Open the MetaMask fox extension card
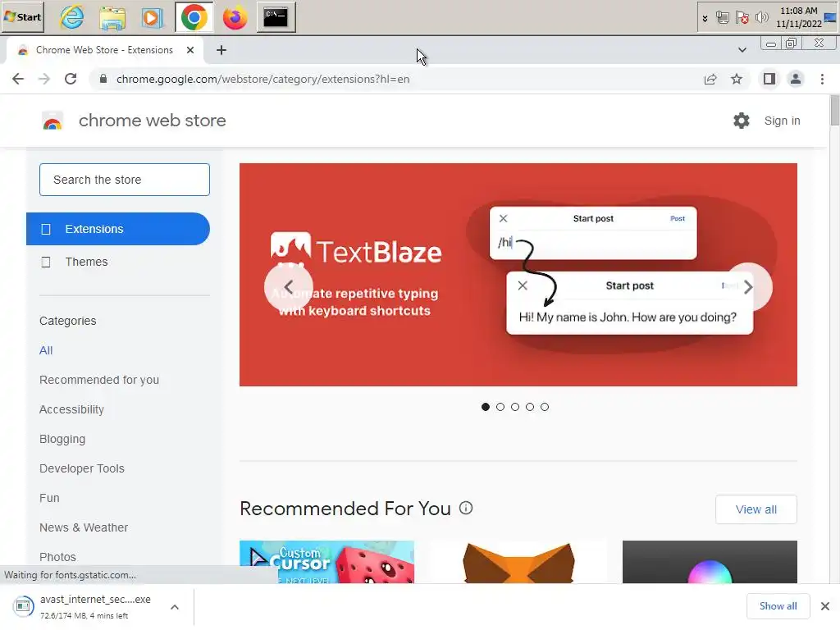 pos(518,562)
